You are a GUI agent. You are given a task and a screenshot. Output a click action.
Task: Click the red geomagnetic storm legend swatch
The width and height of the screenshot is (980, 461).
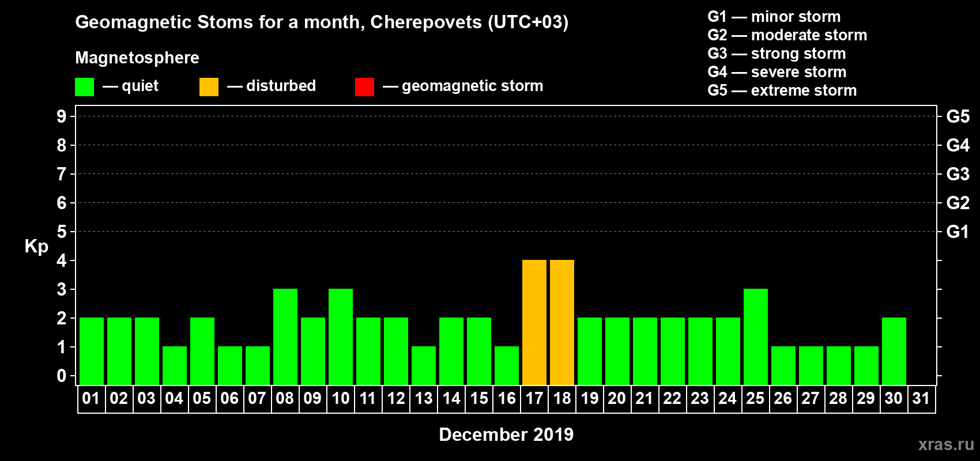click(x=364, y=87)
